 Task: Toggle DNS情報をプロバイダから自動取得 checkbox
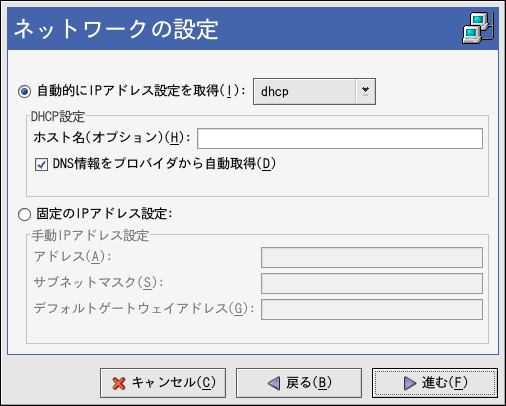coord(41,164)
